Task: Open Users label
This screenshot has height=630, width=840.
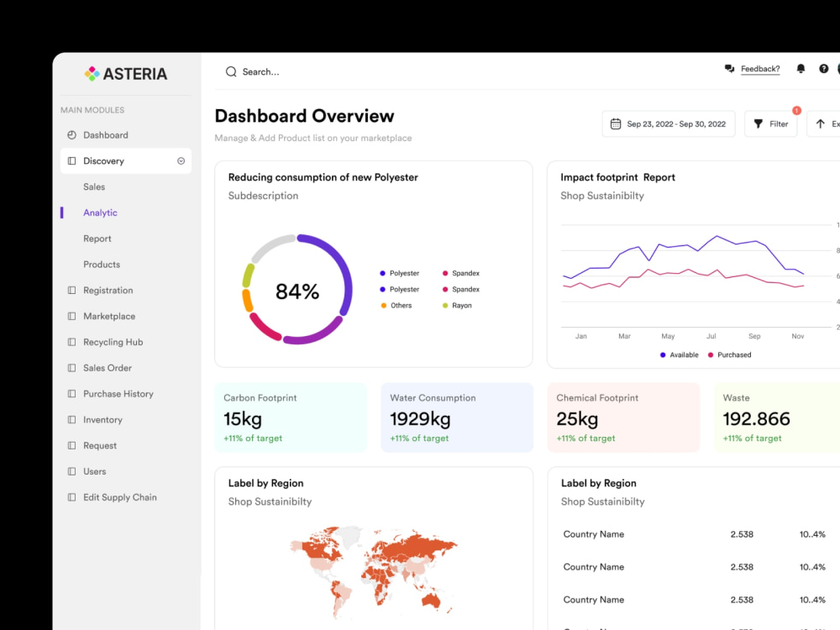Action: tap(94, 471)
